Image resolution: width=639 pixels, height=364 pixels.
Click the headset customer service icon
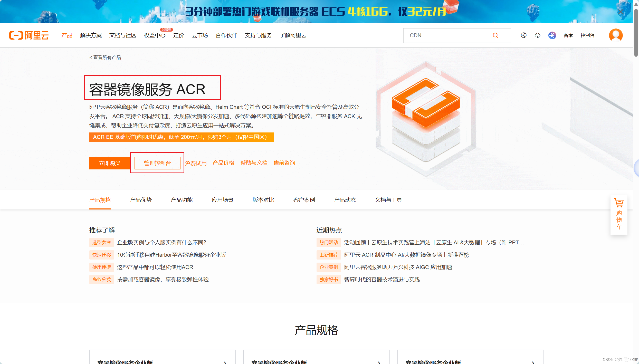[537, 35]
